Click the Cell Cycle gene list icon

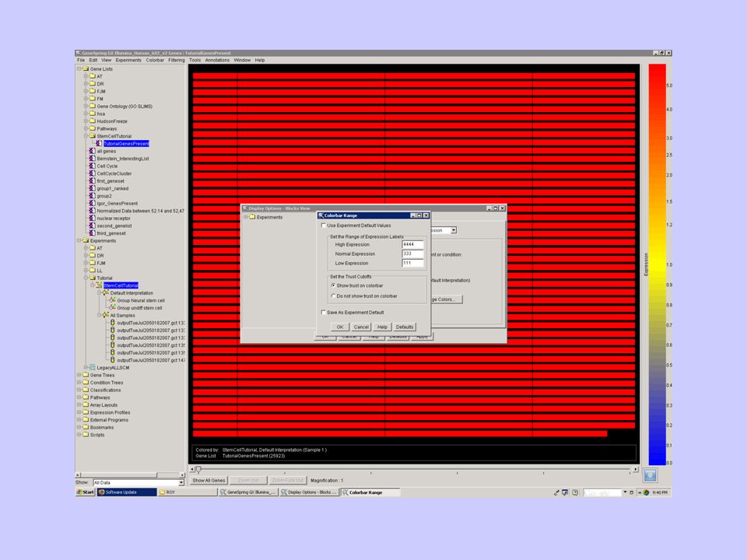[x=93, y=166]
